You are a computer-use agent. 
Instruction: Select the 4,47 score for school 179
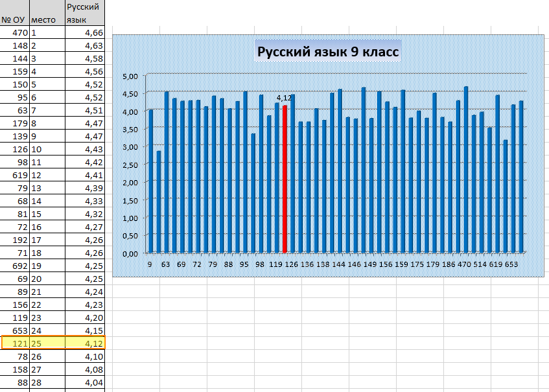click(85, 123)
